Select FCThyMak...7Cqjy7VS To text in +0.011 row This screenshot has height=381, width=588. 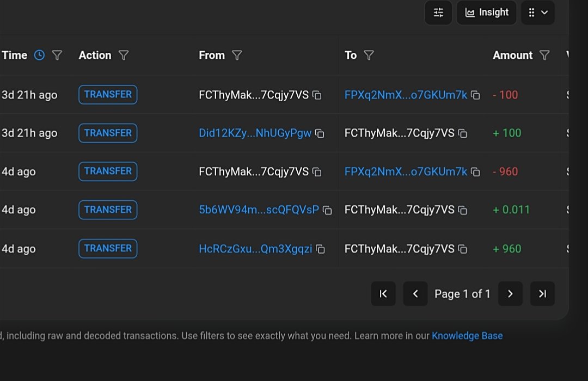[x=400, y=210]
